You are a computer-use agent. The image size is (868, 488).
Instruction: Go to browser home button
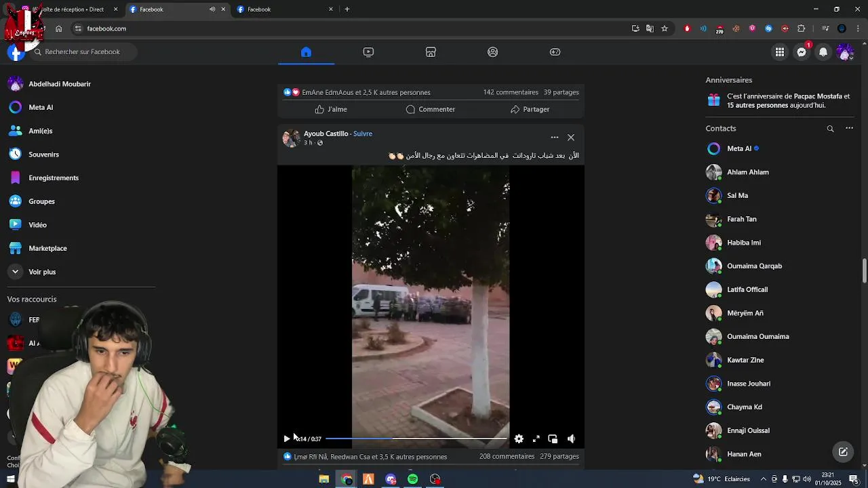(59, 28)
